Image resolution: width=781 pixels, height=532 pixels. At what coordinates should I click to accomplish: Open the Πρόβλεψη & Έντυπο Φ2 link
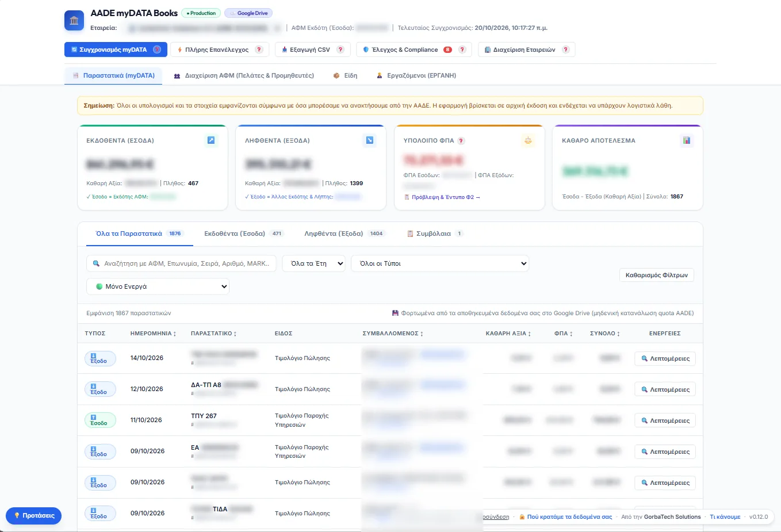pos(442,197)
